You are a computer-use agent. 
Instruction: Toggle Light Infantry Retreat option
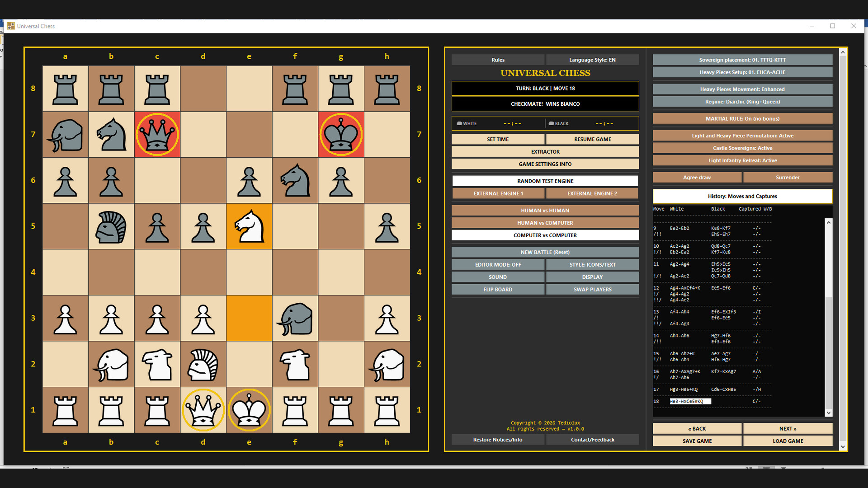pyautogui.click(x=742, y=160)
